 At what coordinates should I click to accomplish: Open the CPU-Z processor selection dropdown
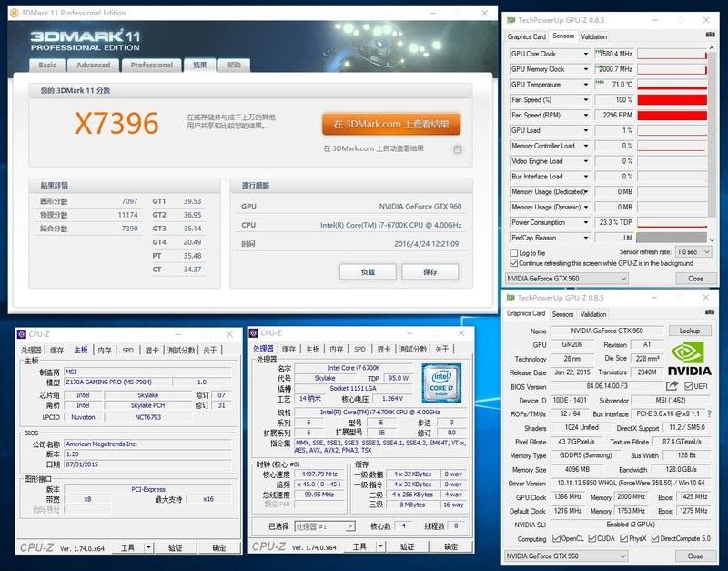click(x=325, y=526)
